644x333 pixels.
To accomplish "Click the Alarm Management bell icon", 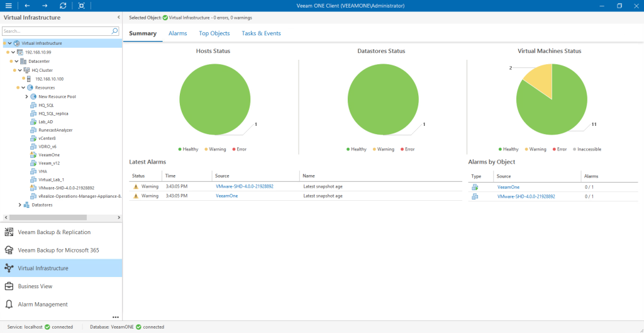I will tap(9, 304).
